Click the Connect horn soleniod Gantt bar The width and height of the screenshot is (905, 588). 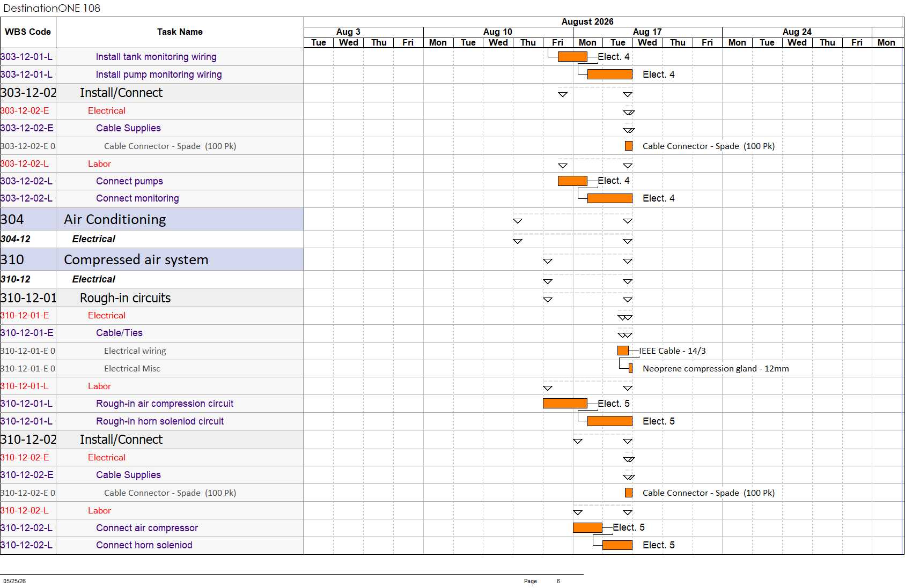(617, 545)
